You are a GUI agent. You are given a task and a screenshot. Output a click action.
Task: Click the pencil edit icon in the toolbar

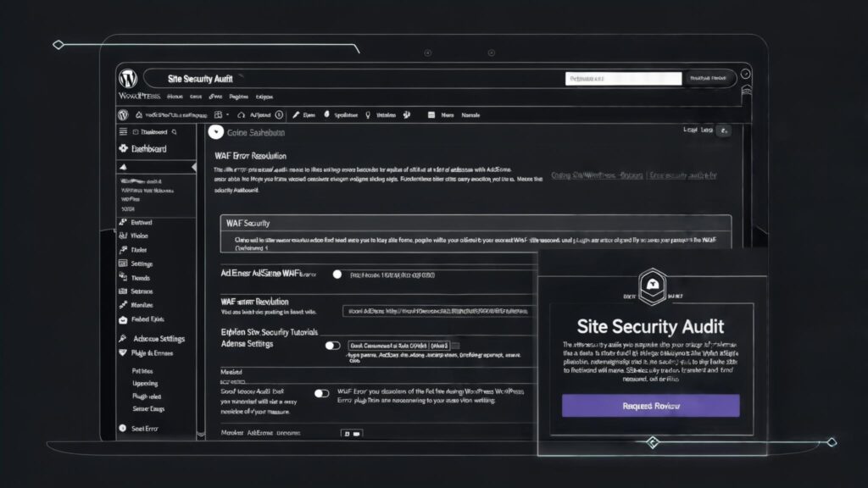[x=296, y=114]
